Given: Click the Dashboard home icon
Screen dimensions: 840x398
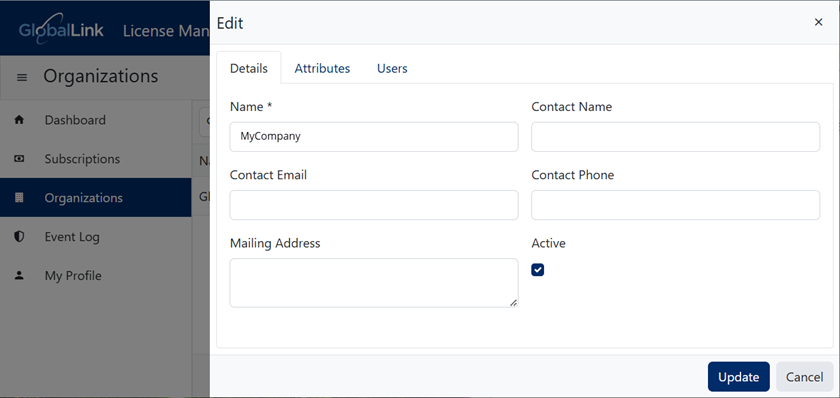Looking at the screenshot, I should click(x=19, y=120).
